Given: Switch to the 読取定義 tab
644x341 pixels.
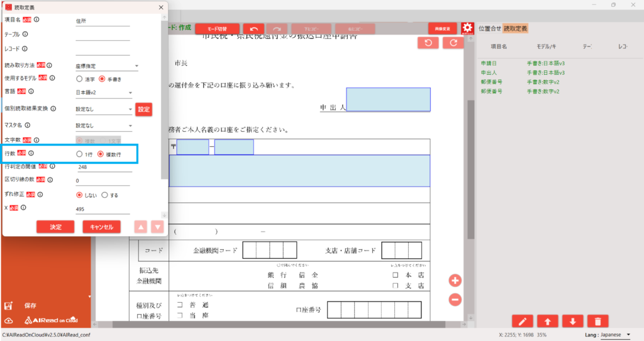Looking at the screenshot, I should pyautogui.click(x=516, y=29).
